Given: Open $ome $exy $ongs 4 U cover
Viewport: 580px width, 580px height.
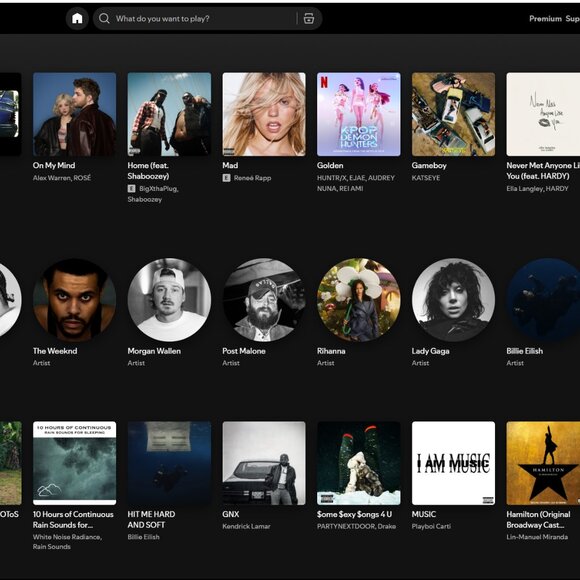Looking at the screenshot, I should point(359,463).
